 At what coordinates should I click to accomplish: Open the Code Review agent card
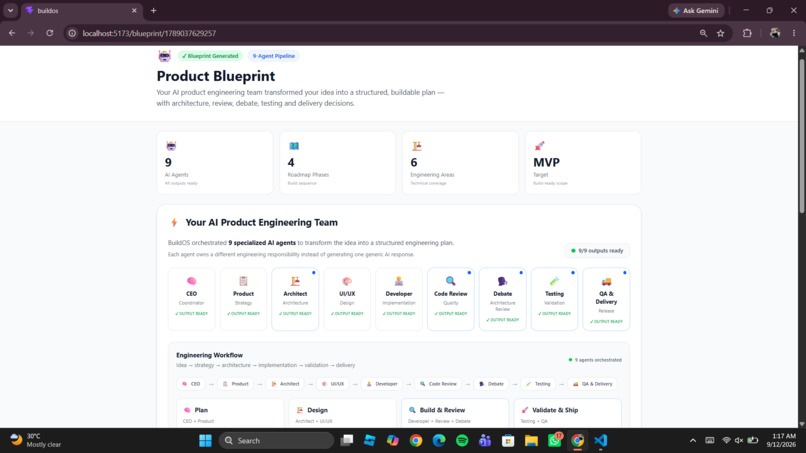coord(451,299)
